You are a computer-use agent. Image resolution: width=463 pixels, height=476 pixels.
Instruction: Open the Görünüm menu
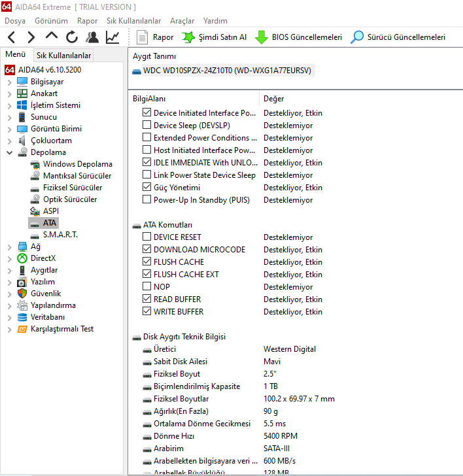[51, 21]
